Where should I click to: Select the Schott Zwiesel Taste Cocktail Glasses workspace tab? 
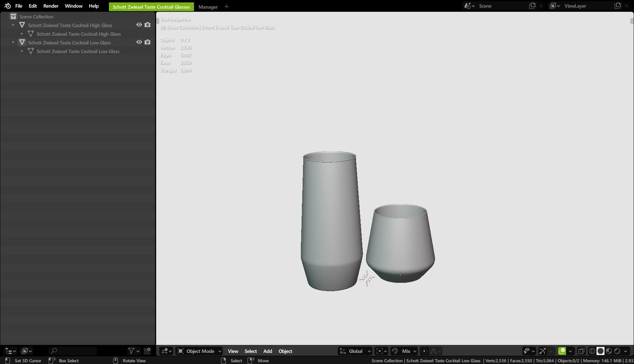[151, 7]
